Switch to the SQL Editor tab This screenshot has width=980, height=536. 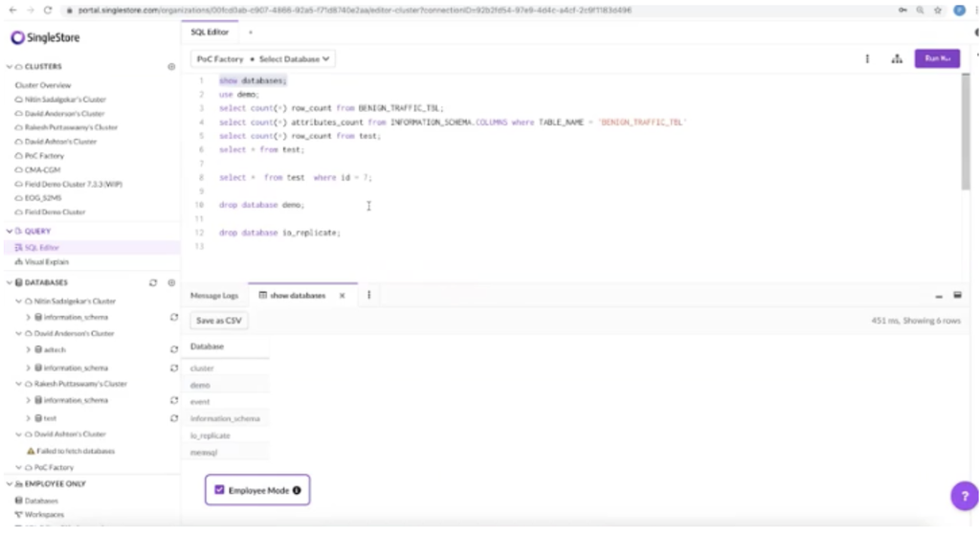click(210, 32)
